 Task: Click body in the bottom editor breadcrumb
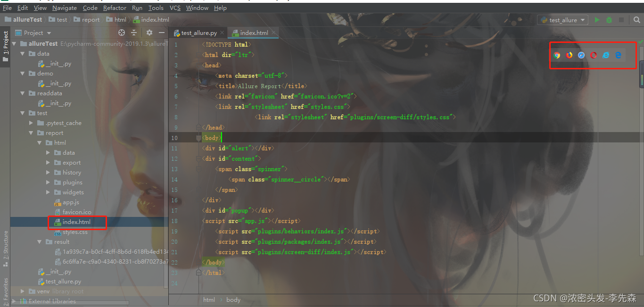pyautogui.click(x=233, y=299)
